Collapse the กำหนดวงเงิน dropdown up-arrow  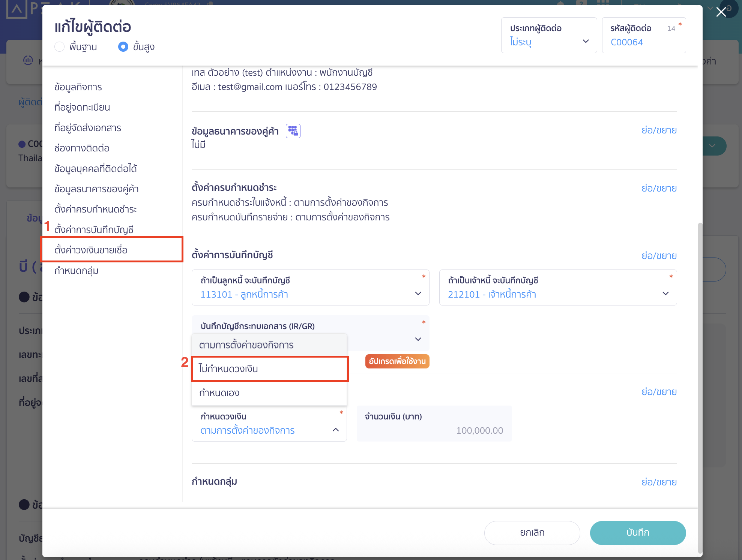(x=336, y=430)
